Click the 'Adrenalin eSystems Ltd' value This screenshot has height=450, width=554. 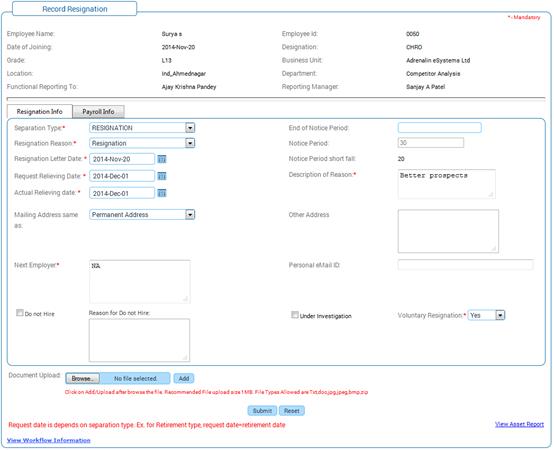[x=438, y=60]
